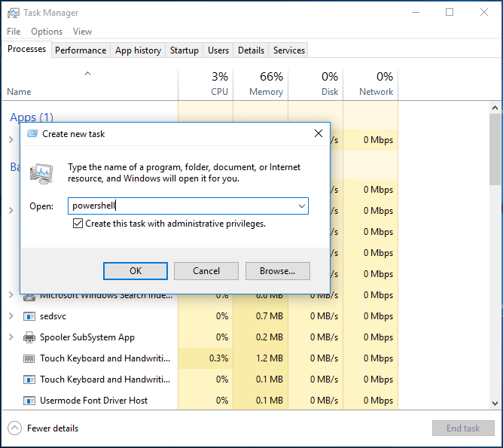Expand the sedsvc process row
Viewport: 503px width, 448px height.
pyautogui.click(x=11, y=316)
